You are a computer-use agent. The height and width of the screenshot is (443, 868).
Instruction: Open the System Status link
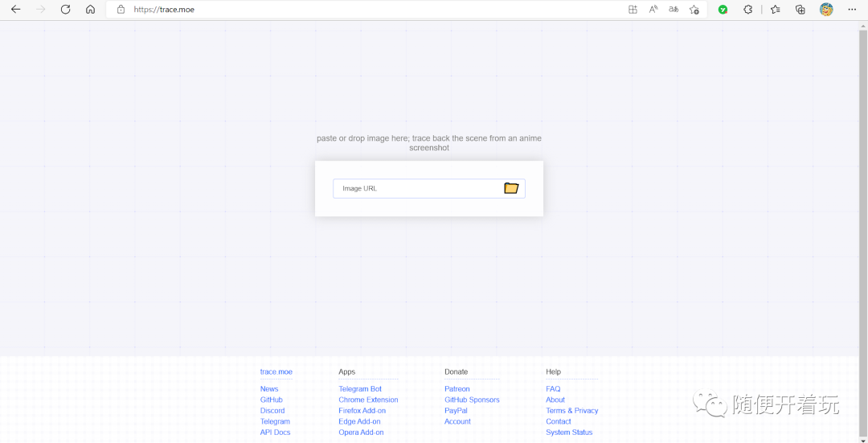569,433
